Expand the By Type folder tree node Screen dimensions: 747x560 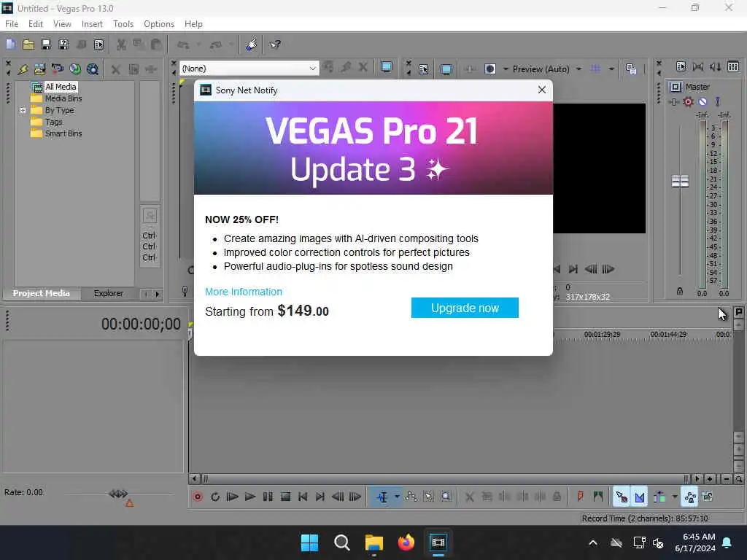click(x=23, y=110)
